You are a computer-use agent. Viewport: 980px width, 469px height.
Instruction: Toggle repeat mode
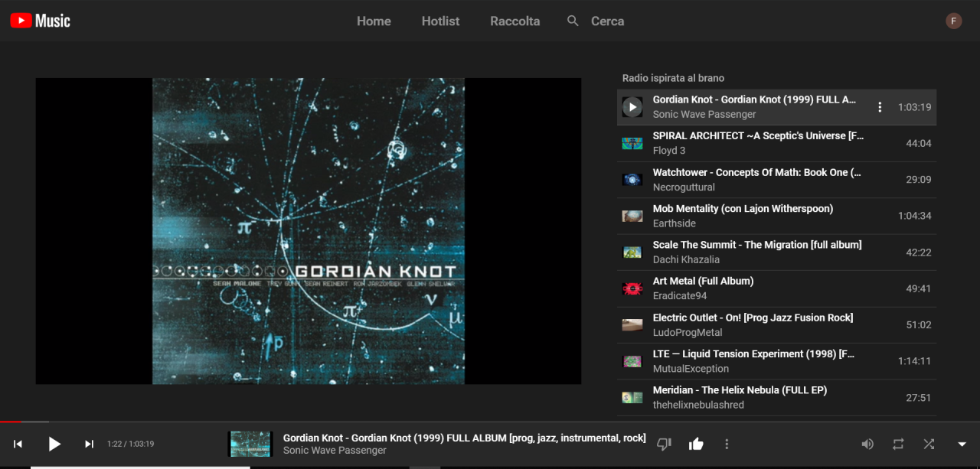pos(898,444)
